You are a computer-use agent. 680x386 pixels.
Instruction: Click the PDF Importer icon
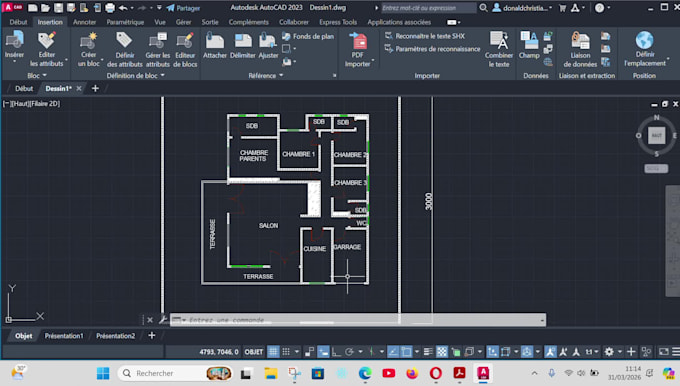358,40
